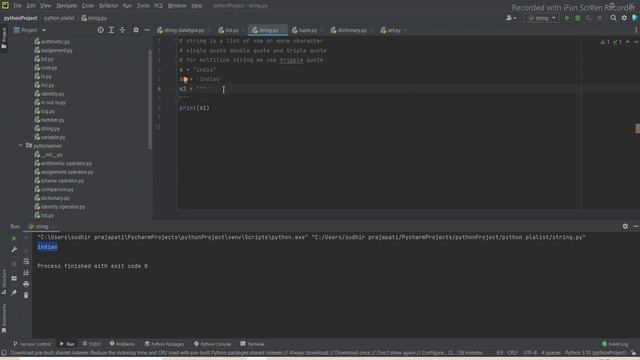Open bitwise operator.py in project tree
Viewport: 640px width, 360px height.
click(x=62, y=181)
